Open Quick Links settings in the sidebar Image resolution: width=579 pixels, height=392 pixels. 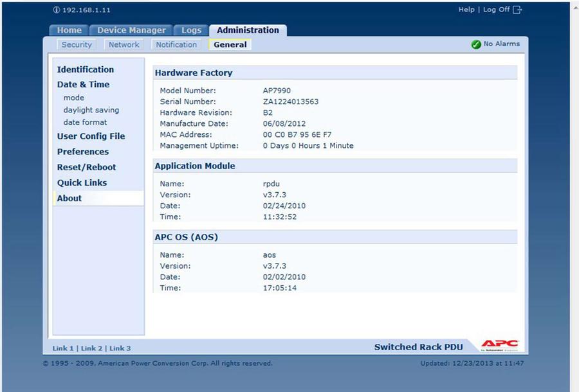coord(82,183)
